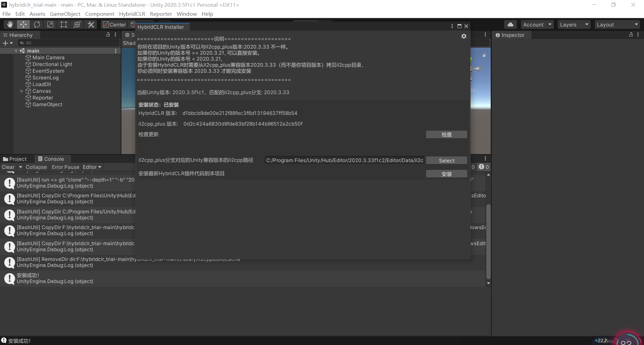
Task: Select the Rotate tool
Action: click(x=37, y=24)
